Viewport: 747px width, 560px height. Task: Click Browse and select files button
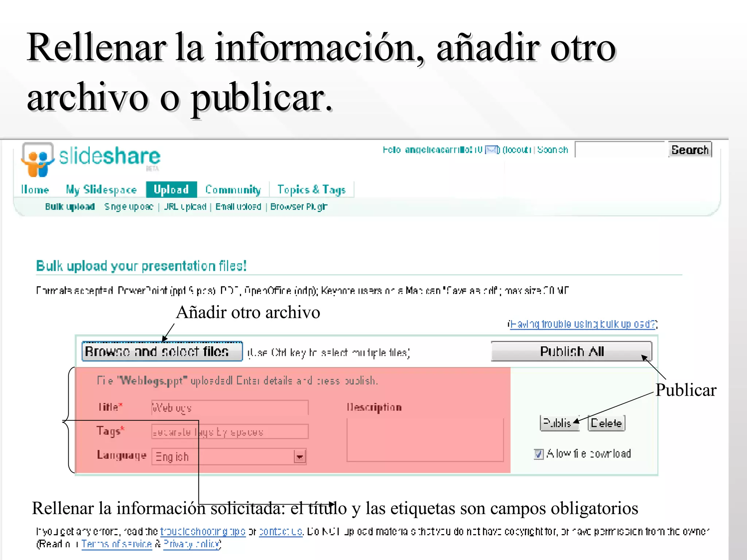click(x=162, y=351)
